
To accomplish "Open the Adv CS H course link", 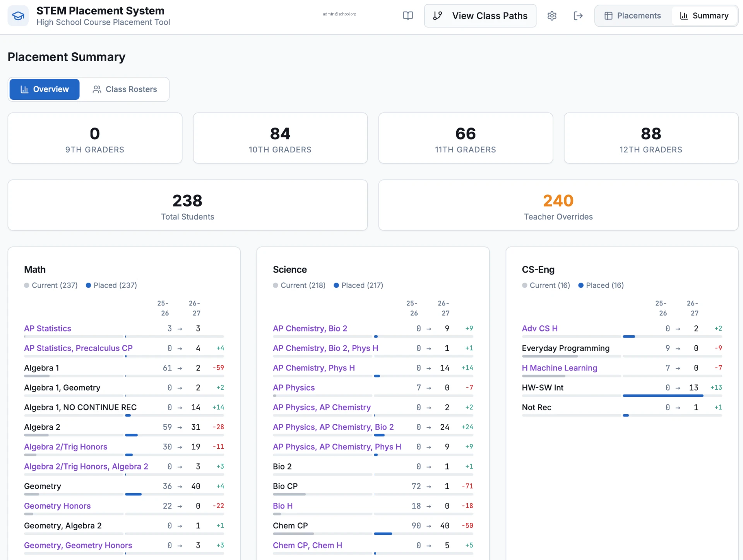I will (x=540, y=328).
